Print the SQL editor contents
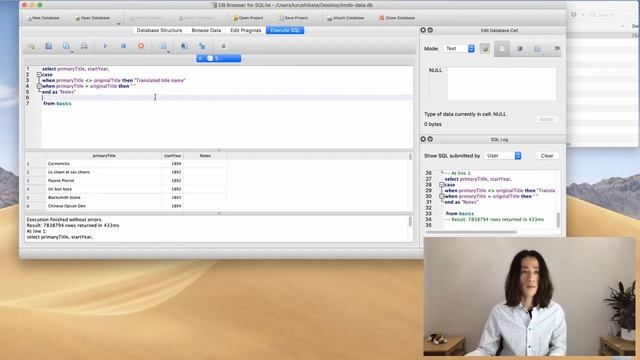The height and width of the screenshot is (360, 640). pos(84,46)
